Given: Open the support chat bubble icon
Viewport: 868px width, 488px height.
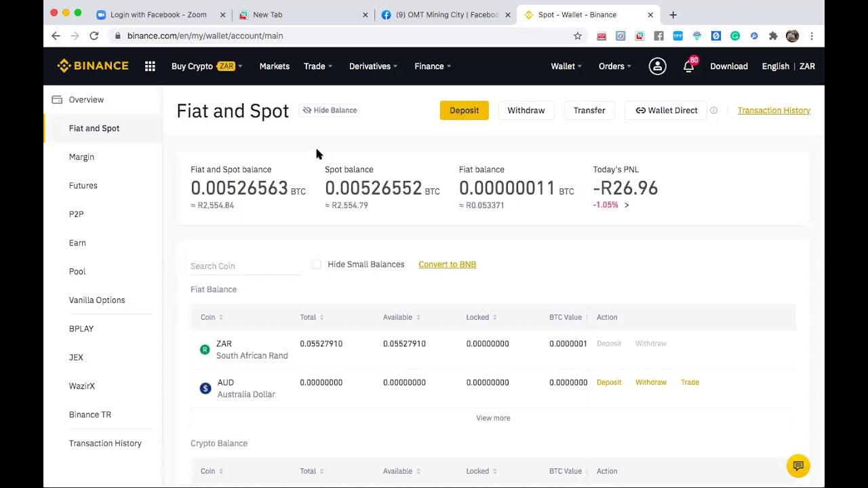Looking at the screenshot, I should click(798, 466).
